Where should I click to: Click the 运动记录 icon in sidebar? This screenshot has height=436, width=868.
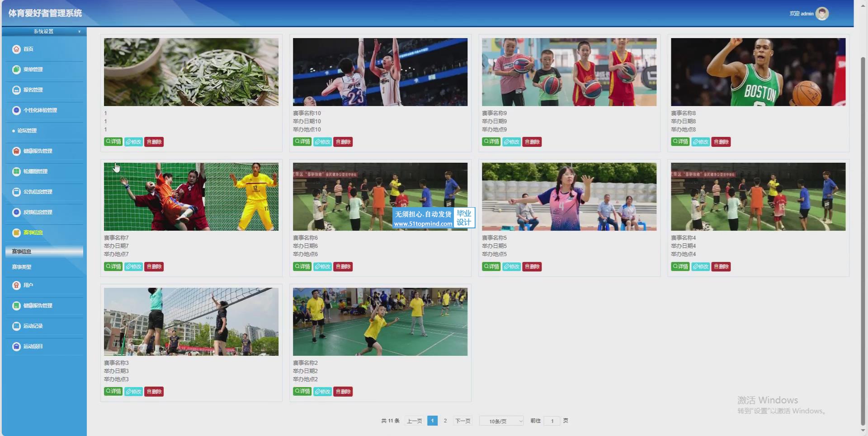(16, 326)
